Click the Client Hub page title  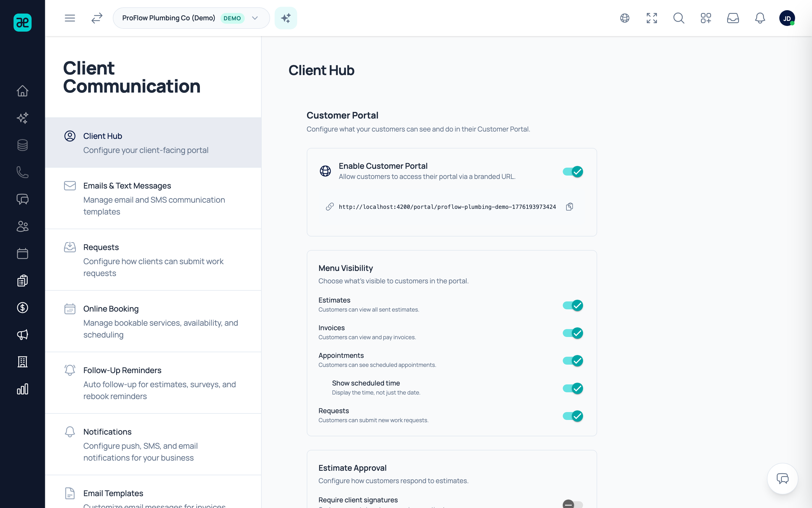pos(321,70)
